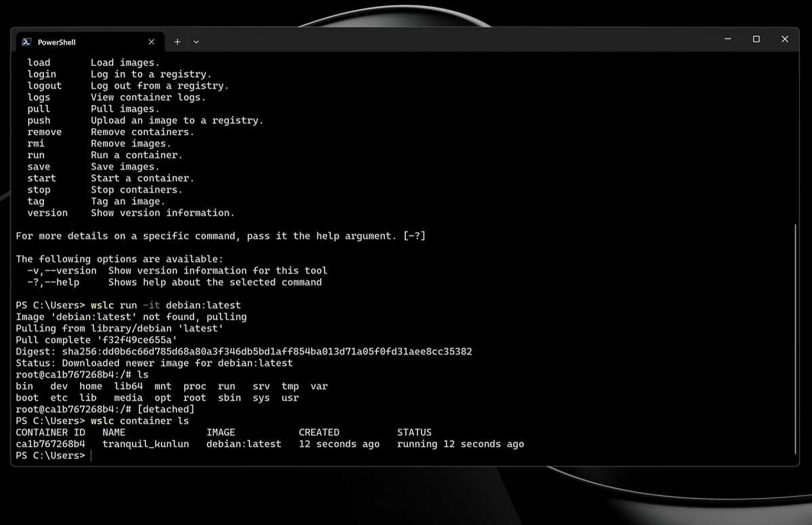Viewport: 812px width, 525px height.
Task: Click 'wslc container ls' command
Action: point(140,421)
